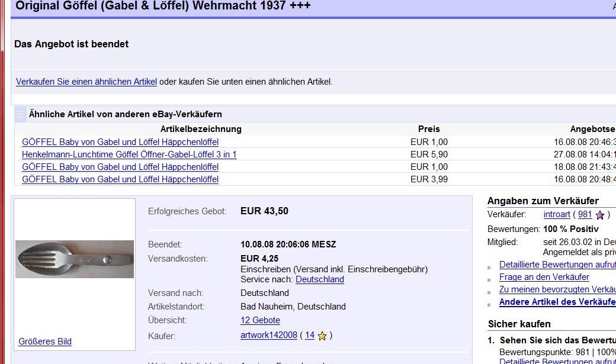Open the spork product thumbnail image

[75, 259]
